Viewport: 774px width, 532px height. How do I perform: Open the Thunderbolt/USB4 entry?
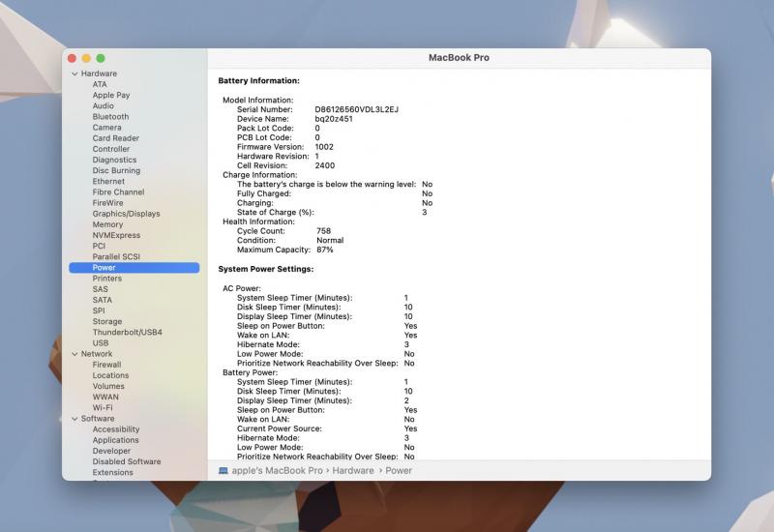[127, 332]
